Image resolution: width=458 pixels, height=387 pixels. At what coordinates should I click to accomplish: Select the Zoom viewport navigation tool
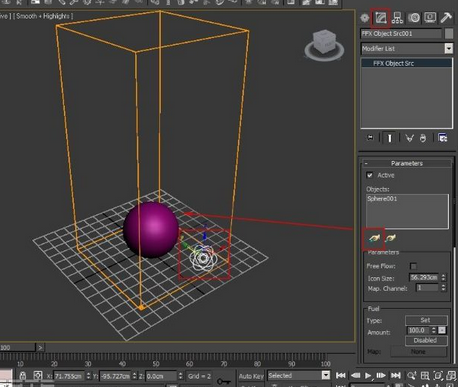412,376
